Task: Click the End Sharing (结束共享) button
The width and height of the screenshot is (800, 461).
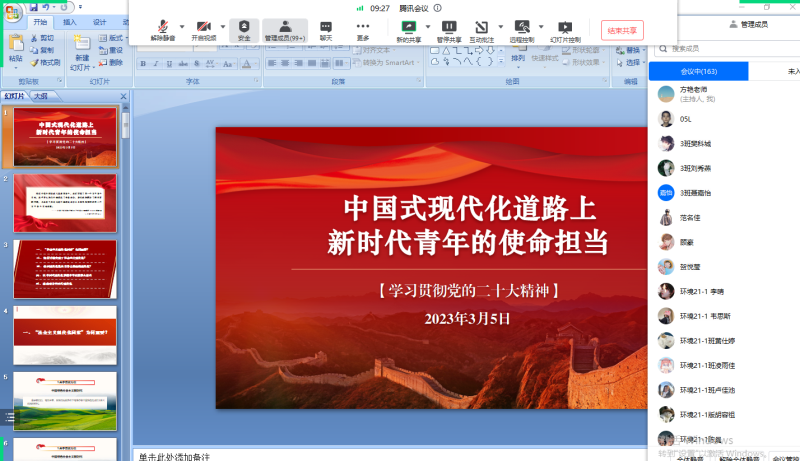Action: [x=622, y=29]
